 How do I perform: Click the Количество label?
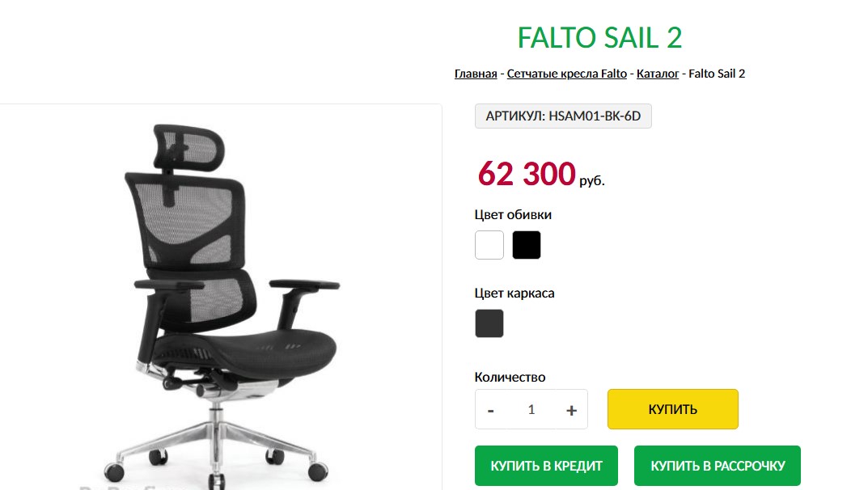point(510,377)
